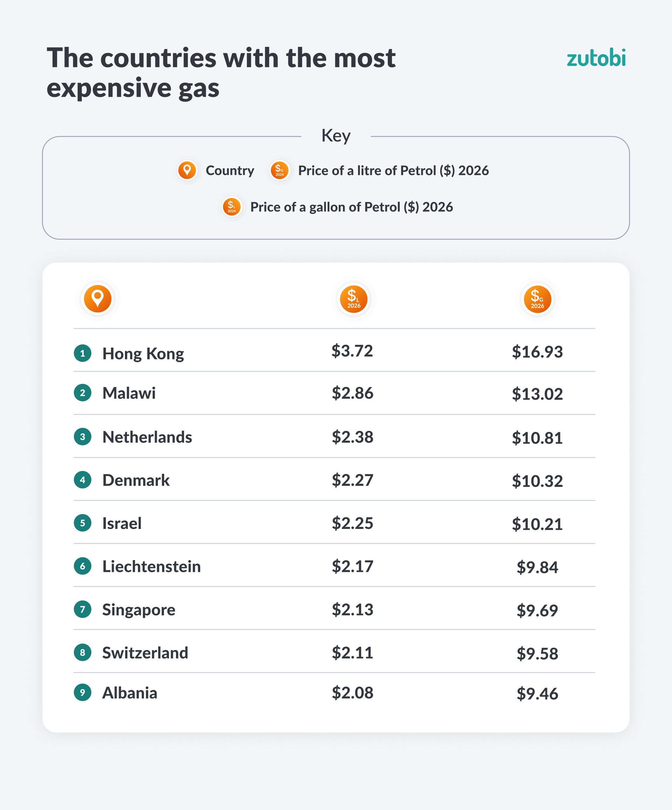Click the rank 5 badge beside Israel
672x810 pixels.
coord(83,523)
